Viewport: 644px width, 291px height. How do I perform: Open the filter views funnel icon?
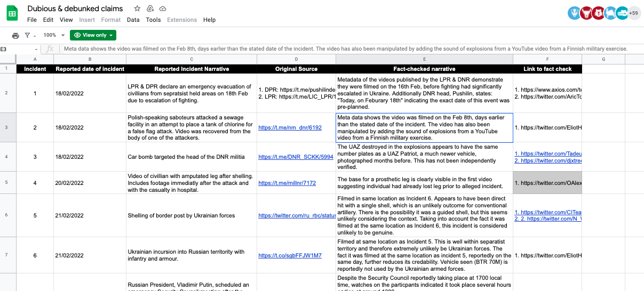tap(27, 35)
